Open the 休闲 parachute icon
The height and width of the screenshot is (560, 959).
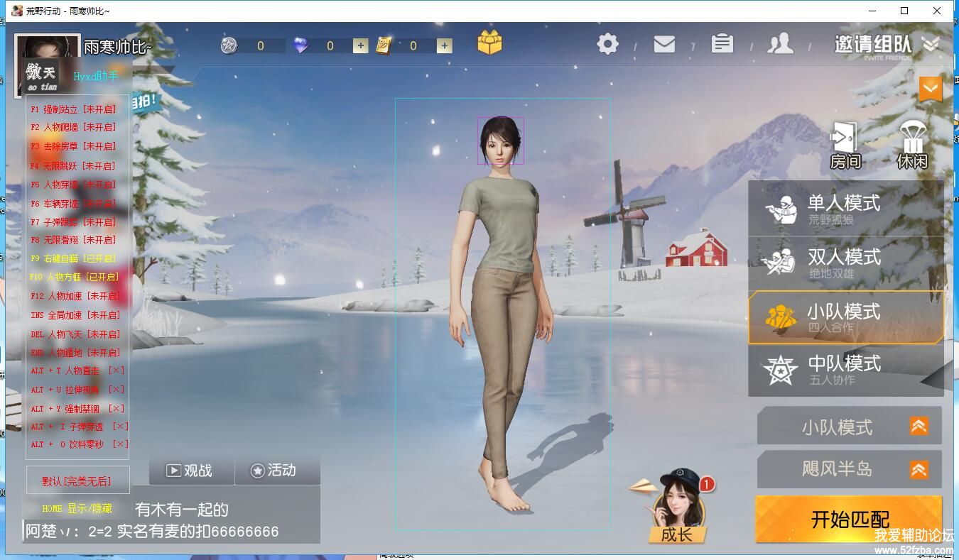tap(912, 146)
